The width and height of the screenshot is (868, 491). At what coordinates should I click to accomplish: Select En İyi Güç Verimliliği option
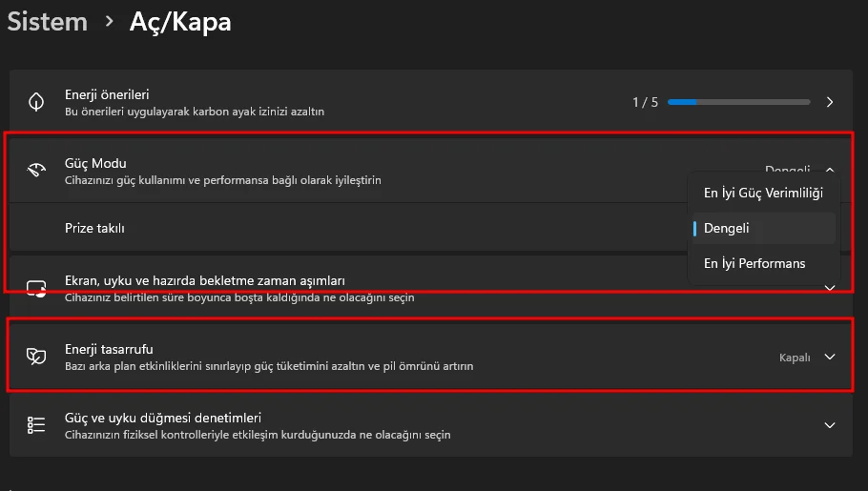click(763, 193)
